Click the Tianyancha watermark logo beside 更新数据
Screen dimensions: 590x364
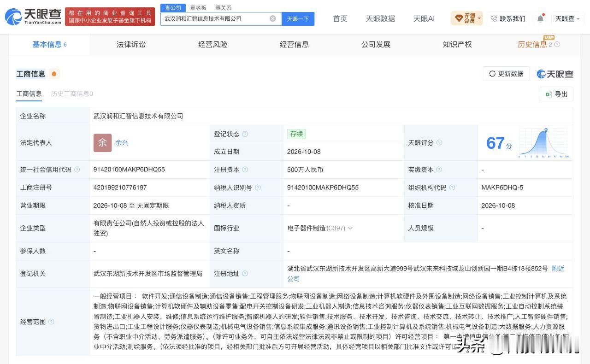coord(555,74)
